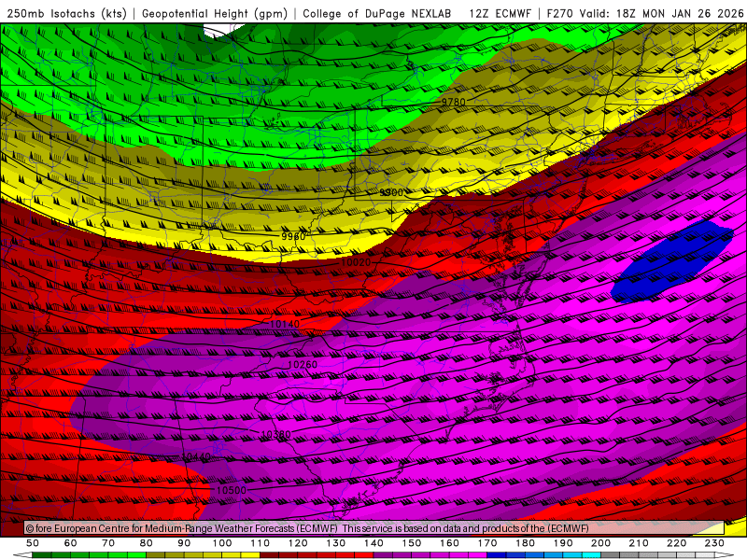Click the 180 value on the color scale
This screenshot has height=560, width=747.
[525, 543]
